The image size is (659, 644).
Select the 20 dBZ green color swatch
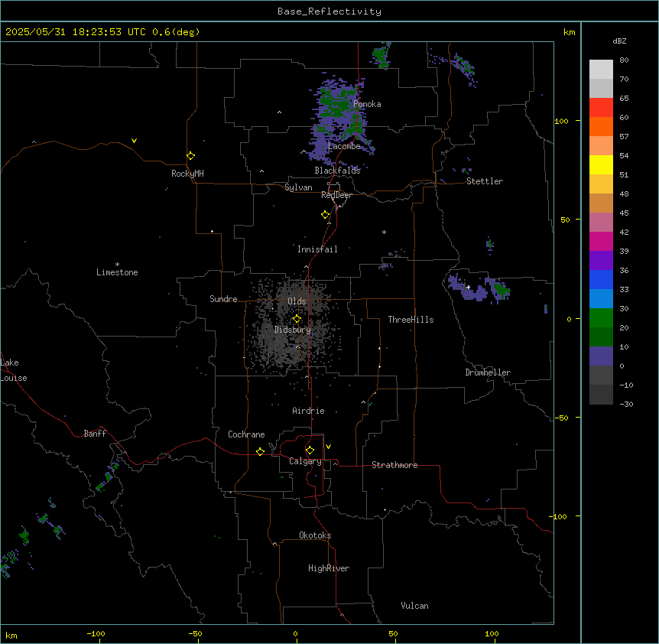[x=601, y=318]
